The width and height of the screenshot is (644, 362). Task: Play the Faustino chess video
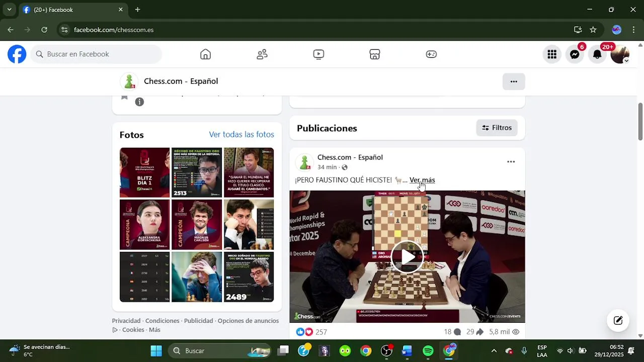[x=407, y=257]
